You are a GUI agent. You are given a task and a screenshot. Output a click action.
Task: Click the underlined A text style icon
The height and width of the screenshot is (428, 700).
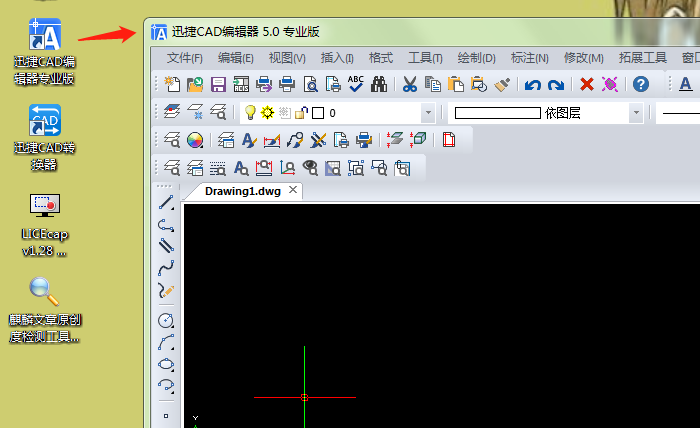point(686,84)
